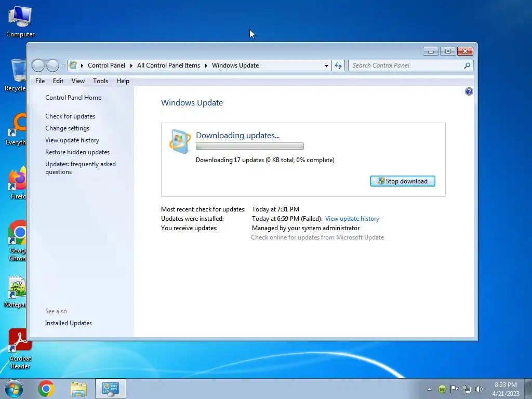Expand the arrow after Control Panel breadcrumb
The image size is (532, 399).
click(131, 65)
